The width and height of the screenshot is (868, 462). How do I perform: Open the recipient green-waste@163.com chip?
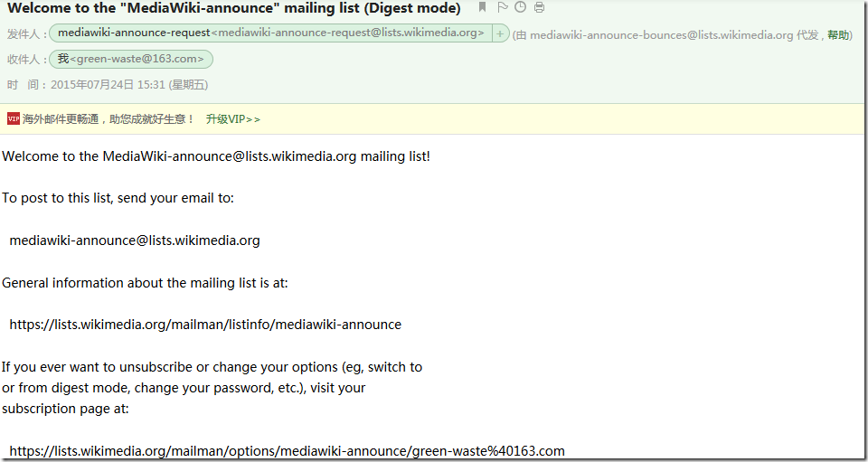click(131, 59)
